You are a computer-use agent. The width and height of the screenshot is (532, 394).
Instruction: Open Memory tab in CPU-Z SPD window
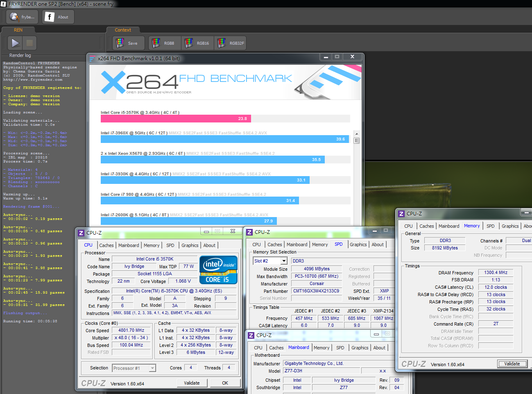[320, 245]
